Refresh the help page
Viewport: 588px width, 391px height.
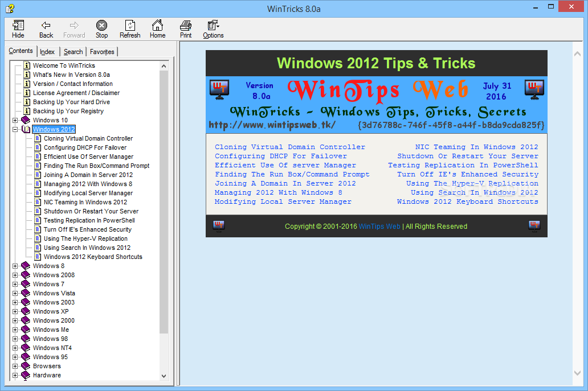(130, 29)
